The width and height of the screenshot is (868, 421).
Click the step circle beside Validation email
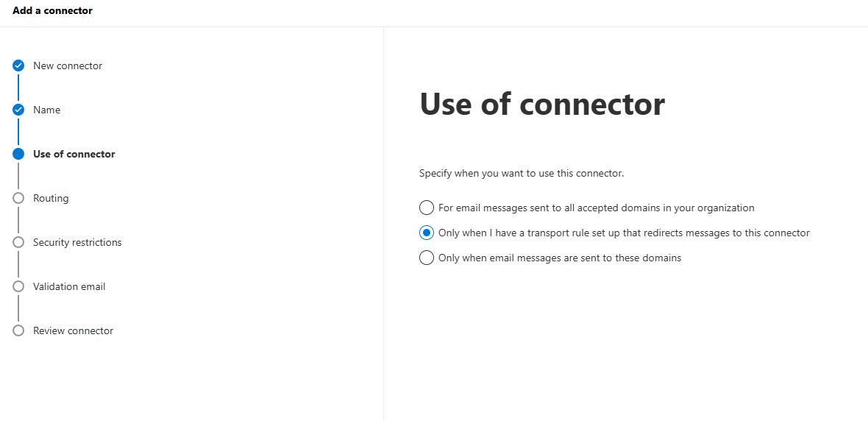18,286
